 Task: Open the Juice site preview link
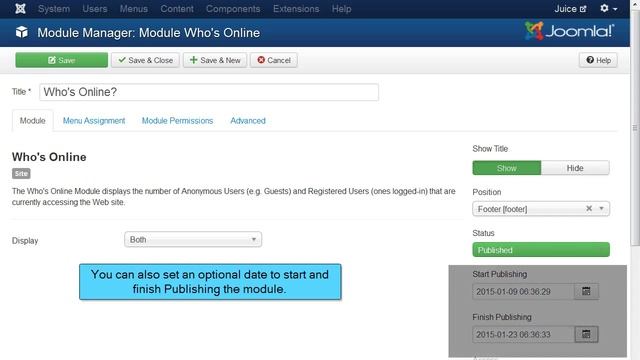pos(570,9)
